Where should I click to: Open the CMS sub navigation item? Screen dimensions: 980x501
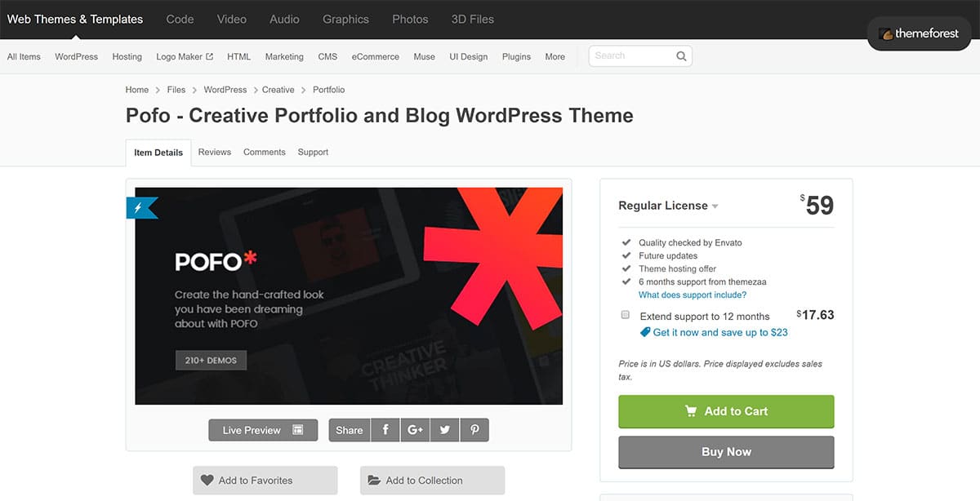point(327,56)
